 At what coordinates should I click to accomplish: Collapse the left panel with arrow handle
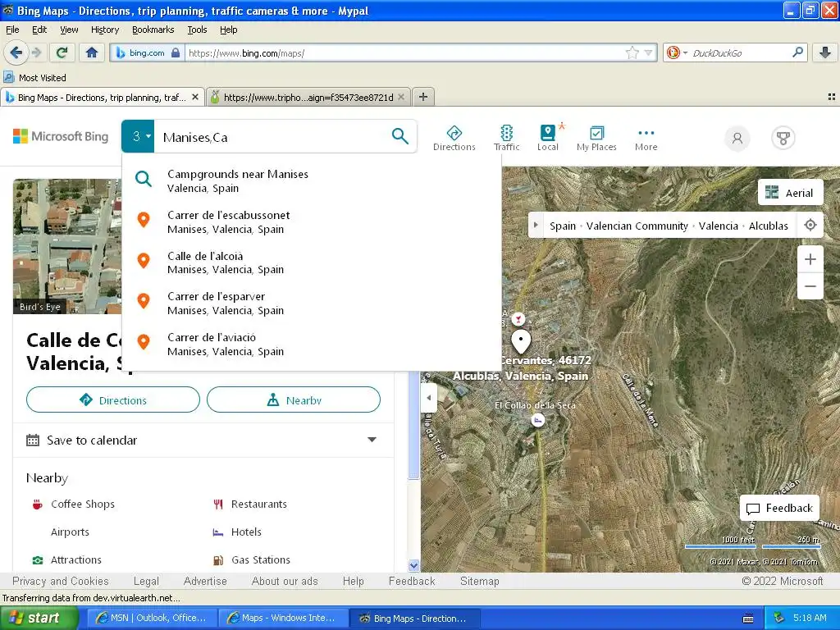(428, 398)
